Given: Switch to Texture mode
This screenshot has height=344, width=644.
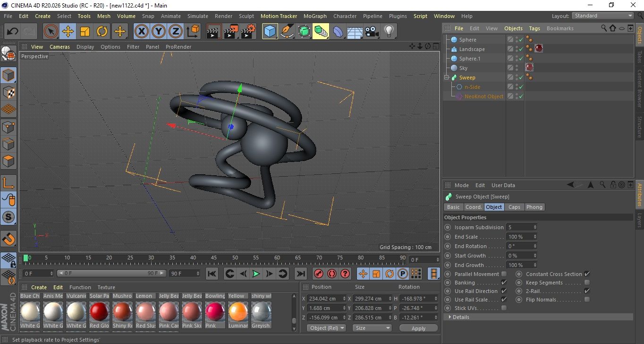Looking at the screenshot, I should point(8,92).
